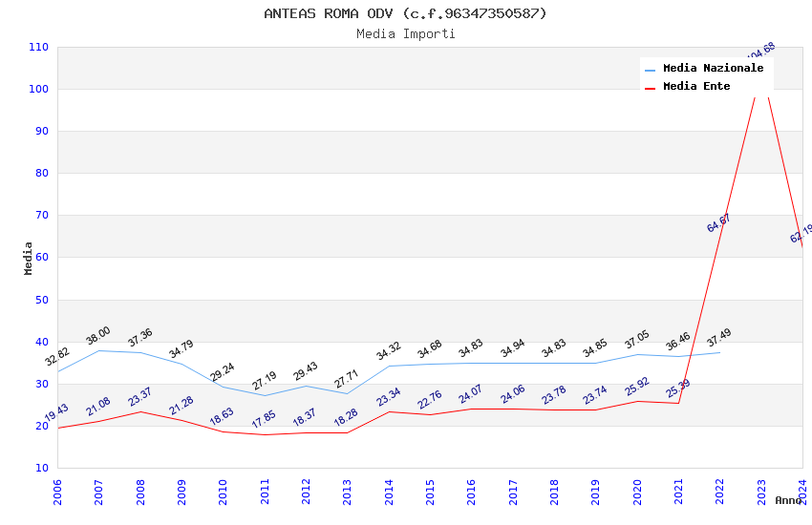
Task: Click the 18.63 ente value label
Action: 223,416
